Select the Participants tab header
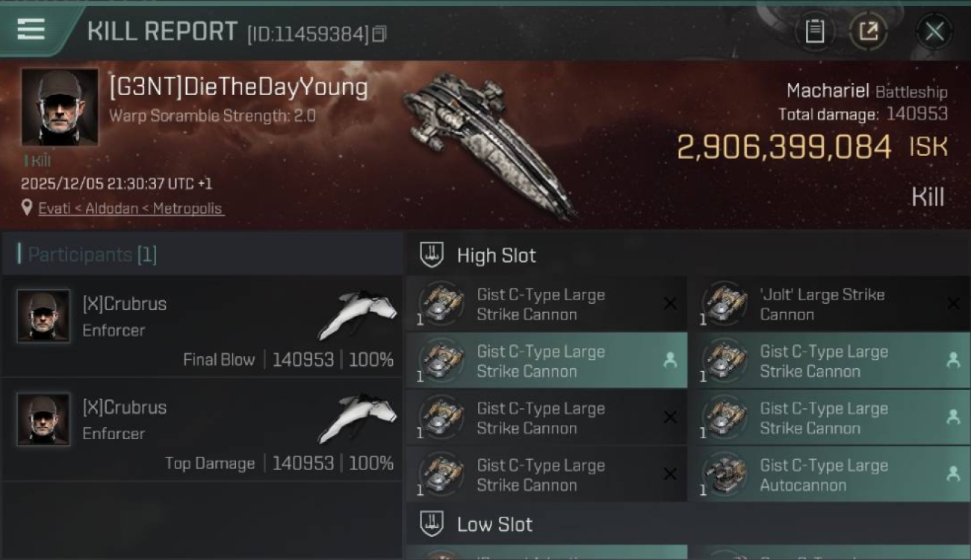This screenshot has width=971, height=560. pos(87,255)
